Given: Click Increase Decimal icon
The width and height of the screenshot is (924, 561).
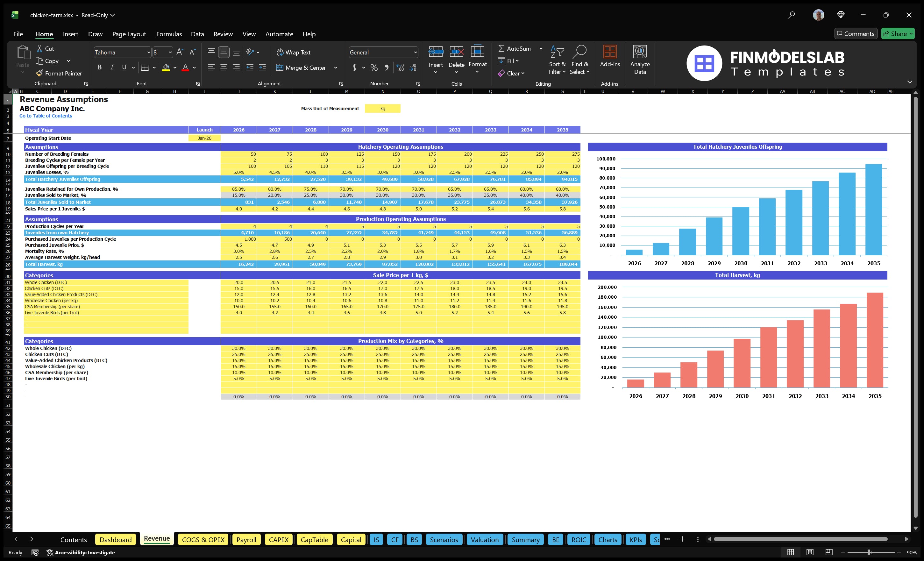Looking at the screenshot, I should pyautogui.click(x=400, y=67).
